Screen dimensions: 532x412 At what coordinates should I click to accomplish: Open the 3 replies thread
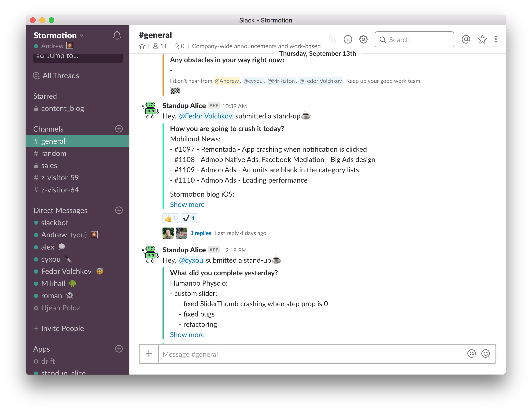[200, 233]
